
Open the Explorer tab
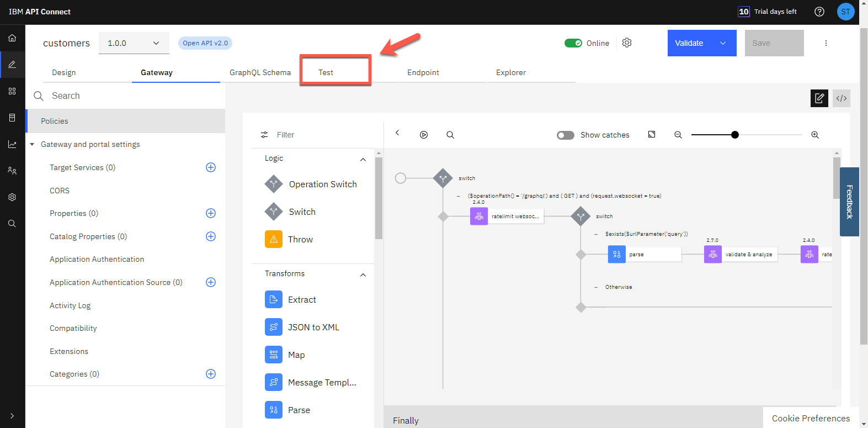[510, 72]
